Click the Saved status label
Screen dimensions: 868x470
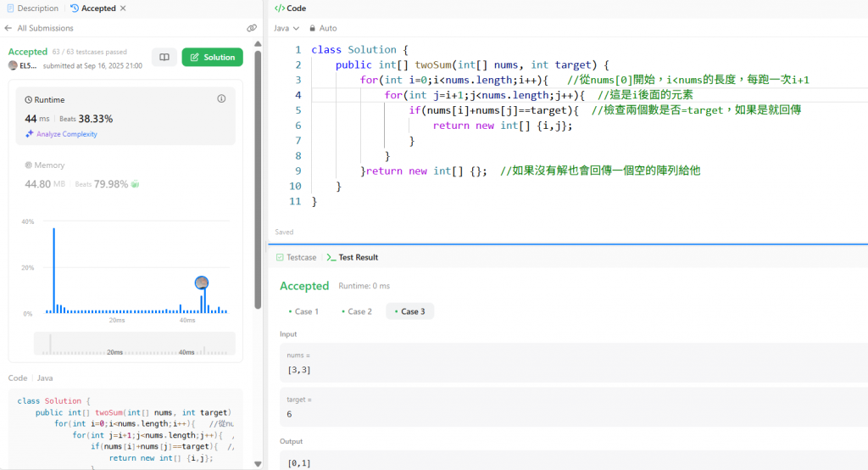point(284,232)
